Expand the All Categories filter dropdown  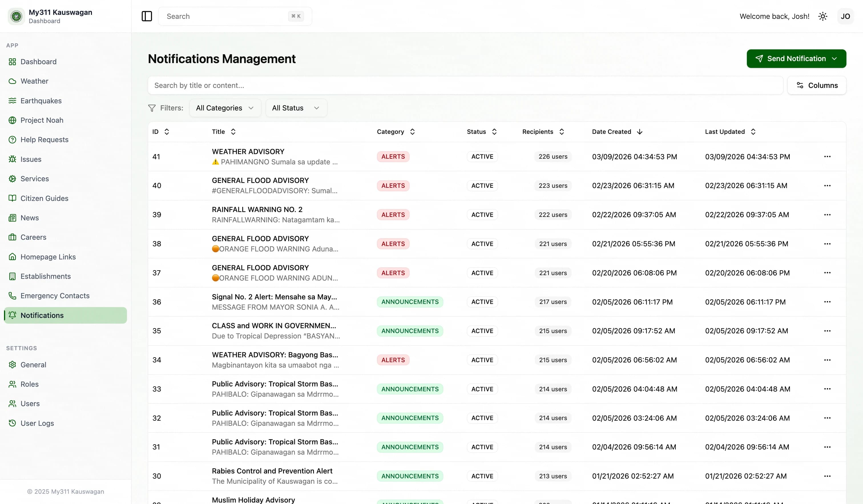tap(225, 108)
